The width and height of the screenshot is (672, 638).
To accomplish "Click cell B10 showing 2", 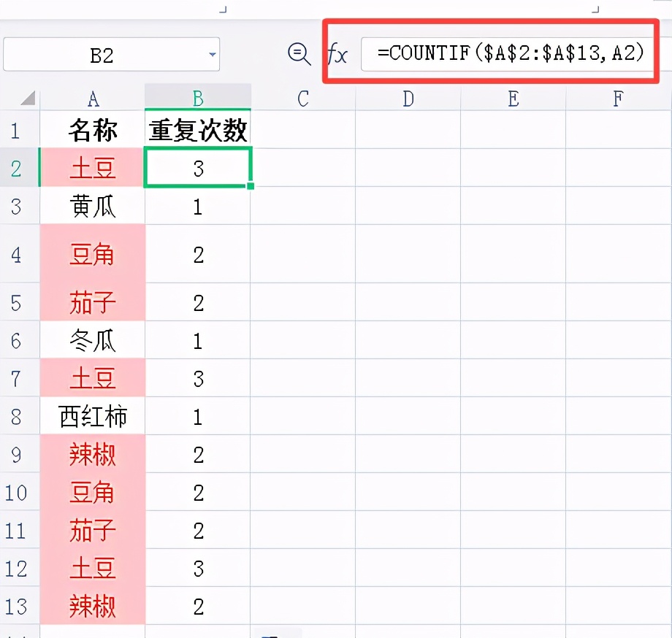I will (x=197, y=493).
